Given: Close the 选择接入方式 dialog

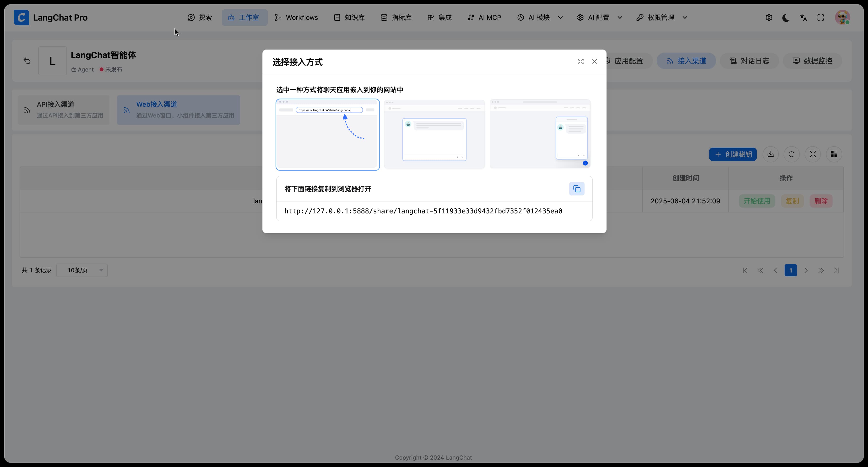Looking at the screenshot, I should coord(594,61).
